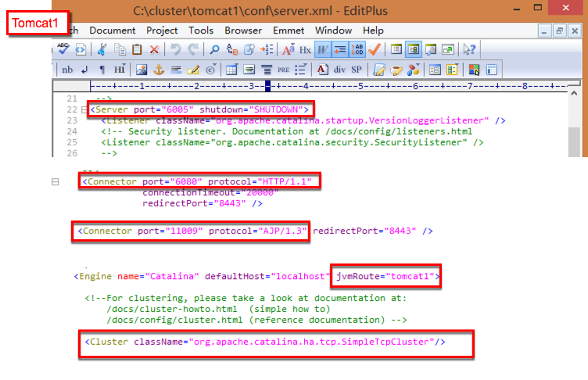The width and height of the screenshot is (588, 380).
Task: Collapse the Server element at line 22
Action: (84, 109)
